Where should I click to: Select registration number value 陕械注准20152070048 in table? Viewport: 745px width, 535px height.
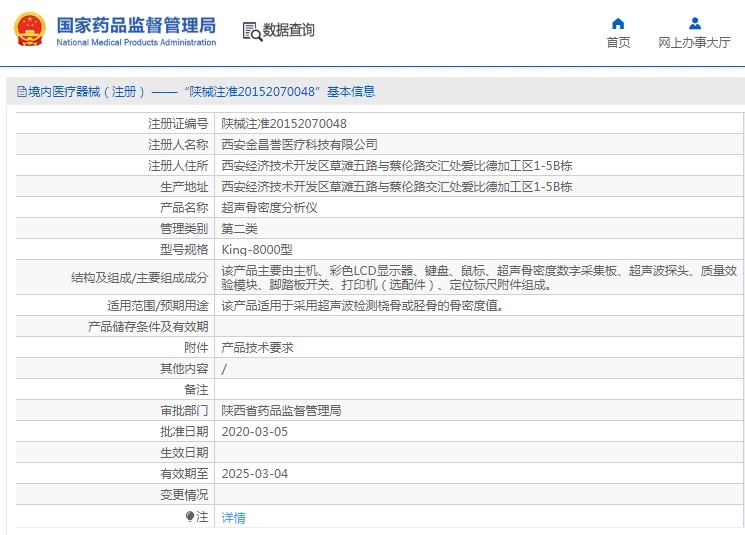click(x=284, y=124)
